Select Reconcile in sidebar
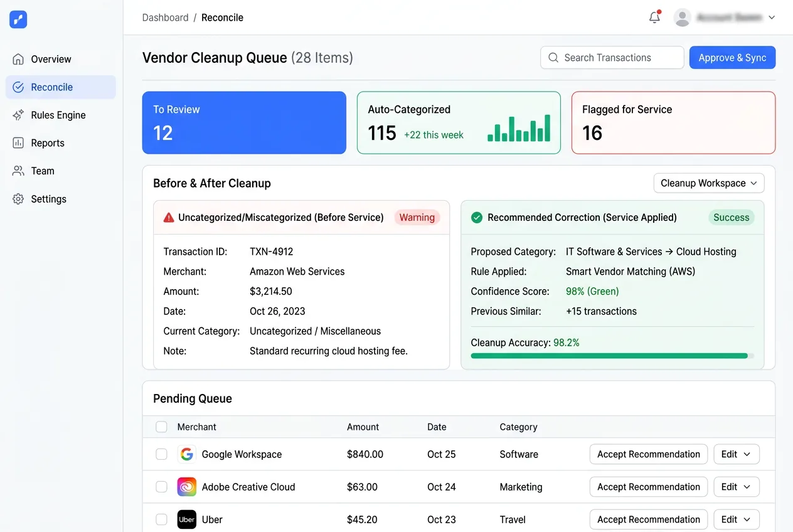Viewport: 793px width, 532px height. click(x=61, y=87)
